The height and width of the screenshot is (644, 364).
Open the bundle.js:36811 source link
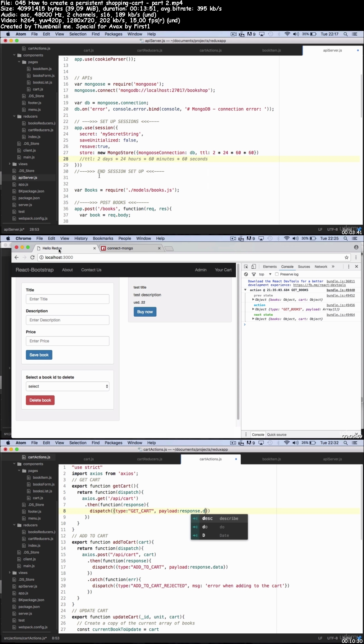pyautogui.click(x=341, y=281)
